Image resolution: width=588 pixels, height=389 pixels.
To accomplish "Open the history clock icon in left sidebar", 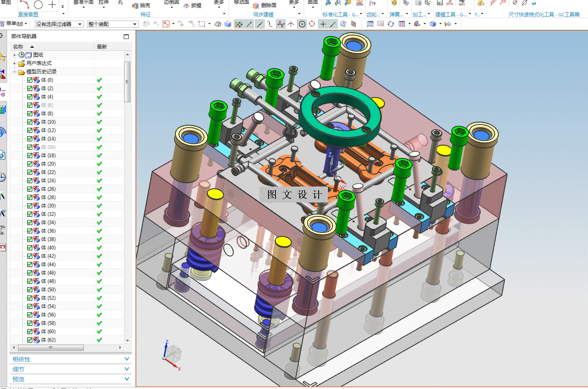I will tap(3, 177).
